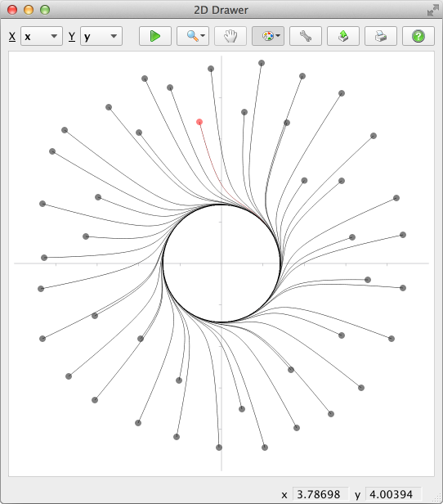Click the X axis label

coord(12,36)
